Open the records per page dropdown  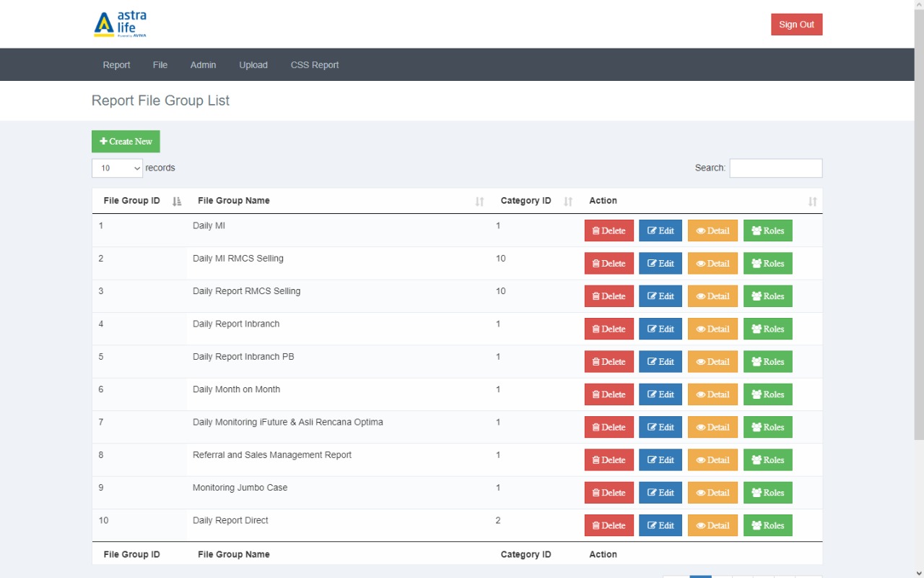click(x=117, y=168)
